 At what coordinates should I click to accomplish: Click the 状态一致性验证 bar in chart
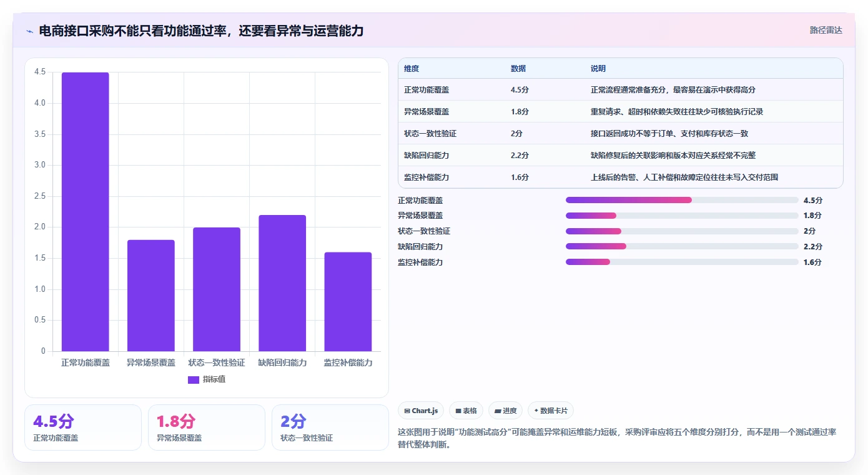pyautogui.click(x=217, y=289)
